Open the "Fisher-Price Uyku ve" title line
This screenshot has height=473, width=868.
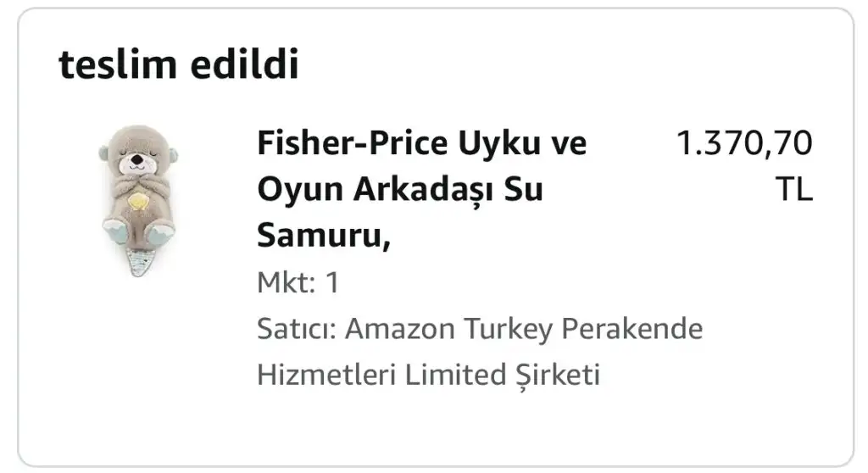point(421,143)
